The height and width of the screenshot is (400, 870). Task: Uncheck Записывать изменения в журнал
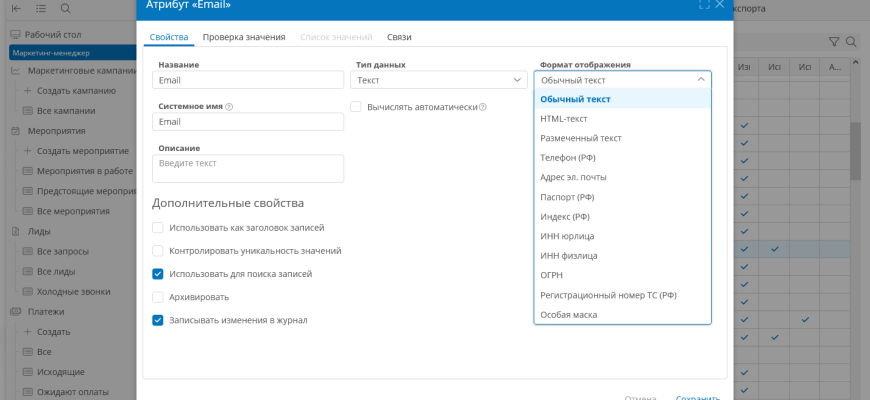click(158, 320)
